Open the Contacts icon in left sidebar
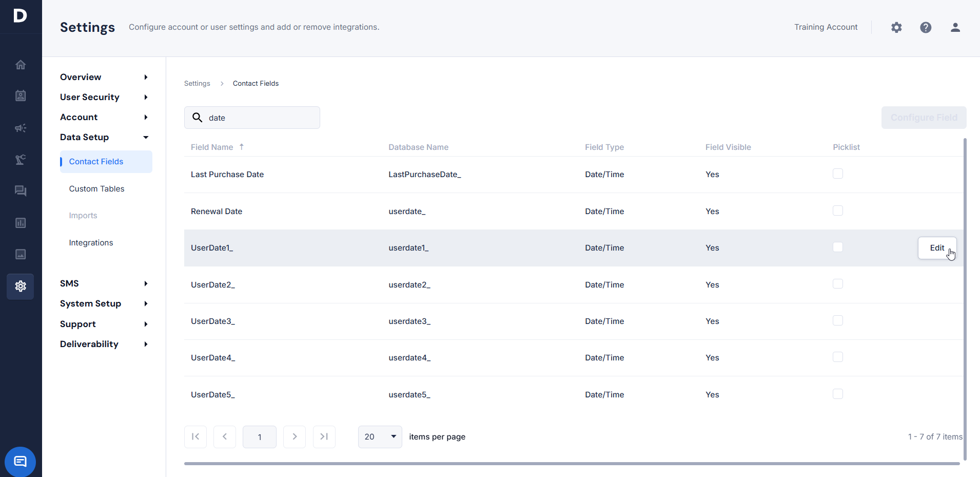This screenshot has width=980, height=477. click(21, 96)
